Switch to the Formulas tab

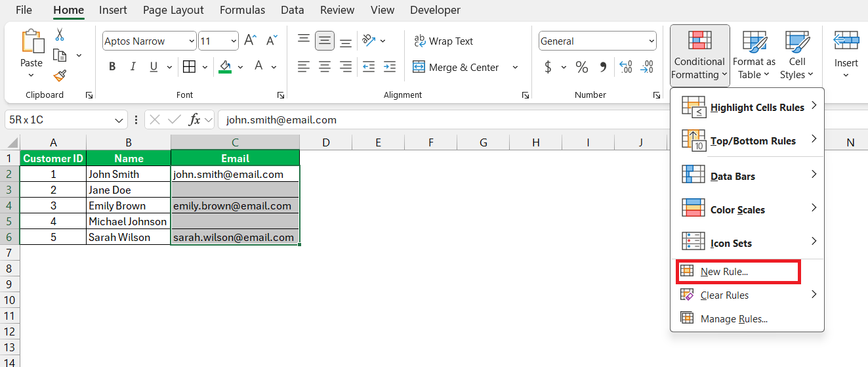pyautogui.click(x=242, y=10)
